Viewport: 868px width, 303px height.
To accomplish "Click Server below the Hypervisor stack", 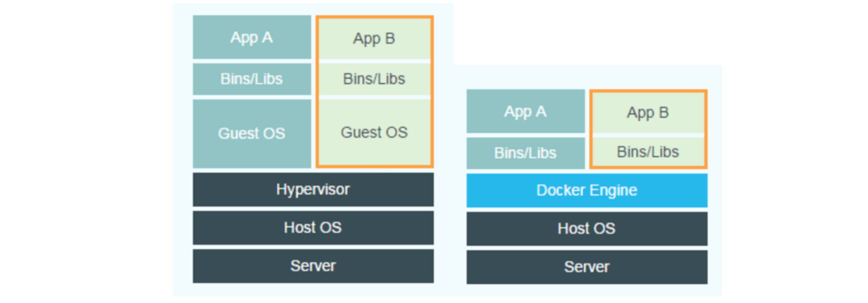I will point(313,266).
